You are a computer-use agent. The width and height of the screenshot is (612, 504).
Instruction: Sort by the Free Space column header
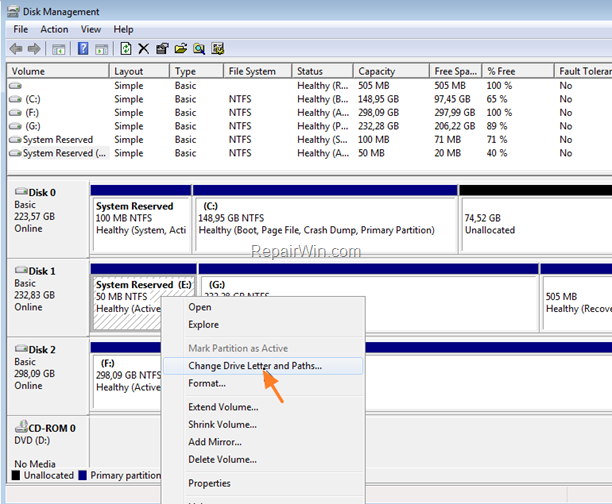click(456, 71)
